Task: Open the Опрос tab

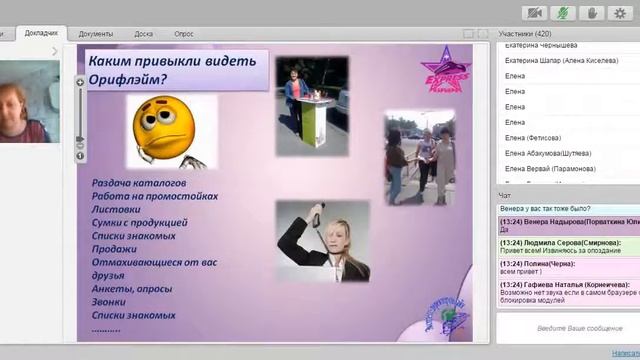Action: coord(184,34)
